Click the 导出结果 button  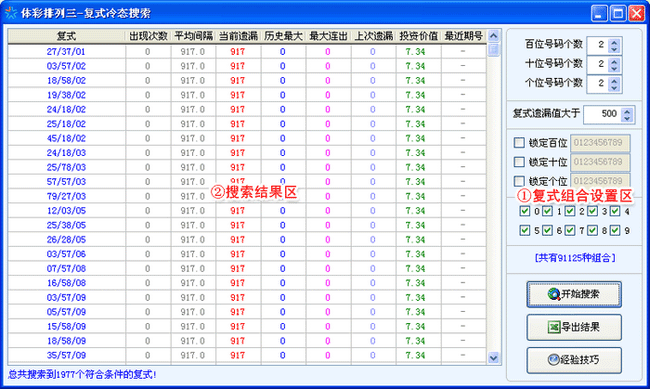click(574, 327)
